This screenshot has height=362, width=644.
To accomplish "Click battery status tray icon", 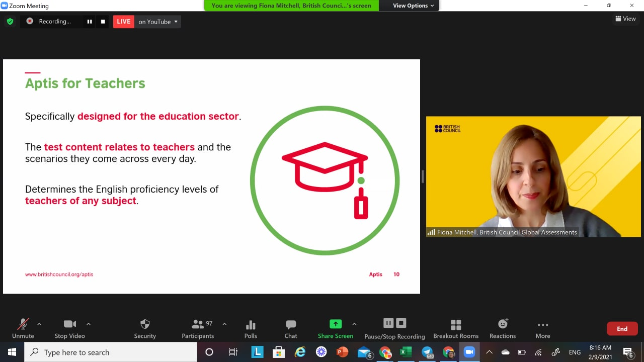I will (522, 352).
